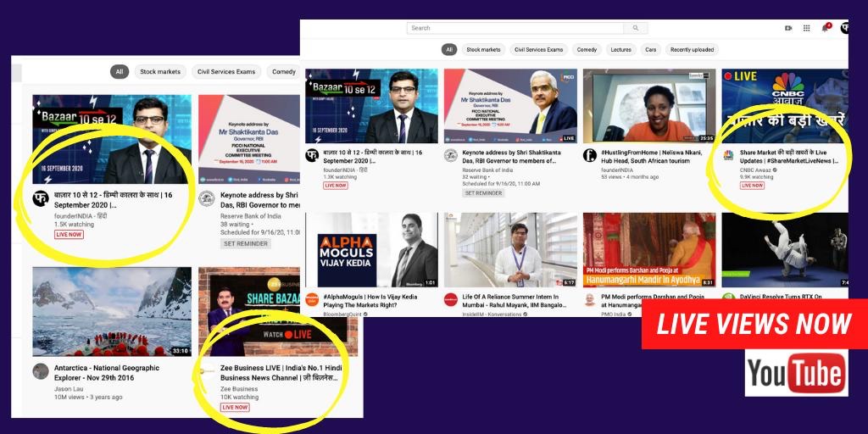Click the InsideIIM red channel avatar
This screenshot has height=434, width=868.
[451, 299]
